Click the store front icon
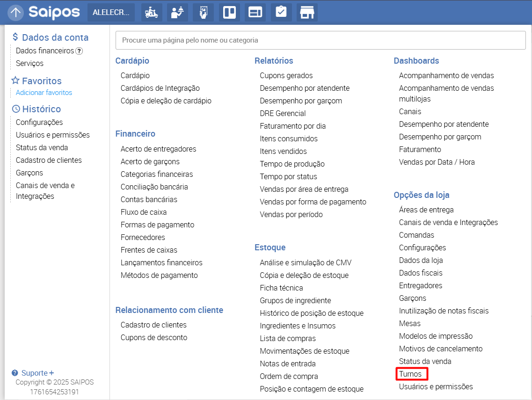The width and height of the screenshot is (532, 400). [307, 13]
